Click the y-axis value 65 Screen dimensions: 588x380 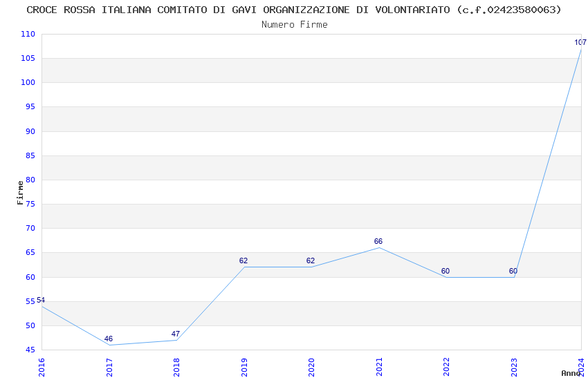click(30, 252)
